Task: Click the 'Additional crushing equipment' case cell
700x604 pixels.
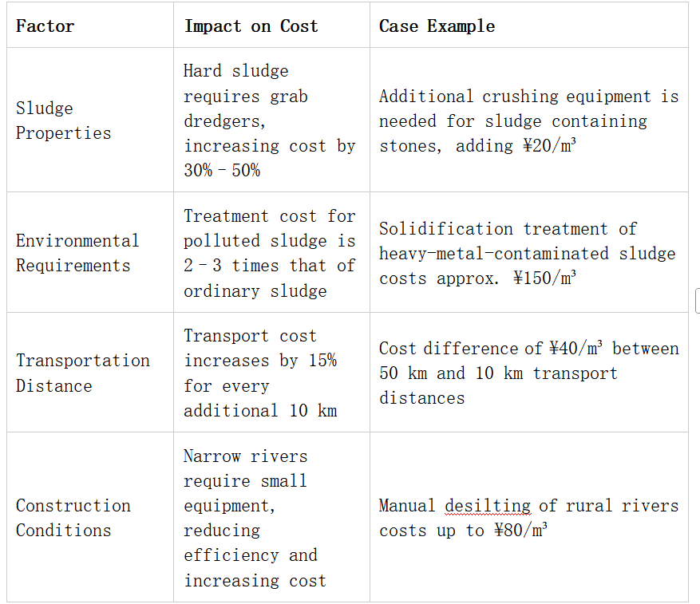Action: pos(529,120)
